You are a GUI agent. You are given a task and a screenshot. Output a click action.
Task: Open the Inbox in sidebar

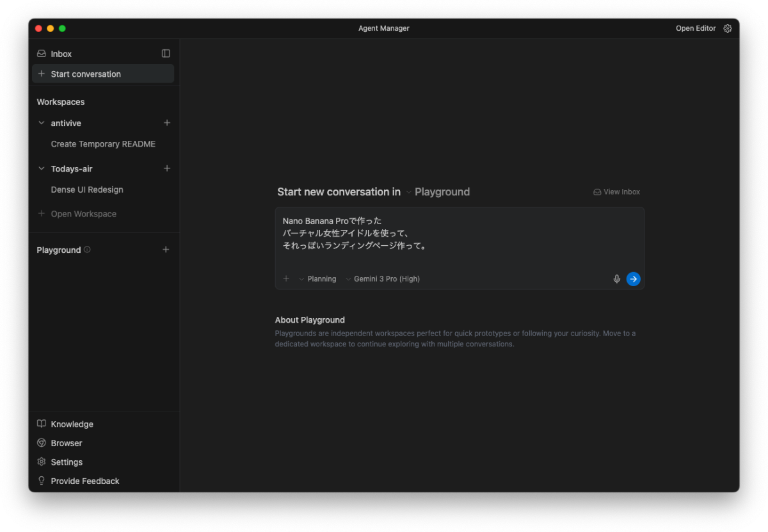61,54
